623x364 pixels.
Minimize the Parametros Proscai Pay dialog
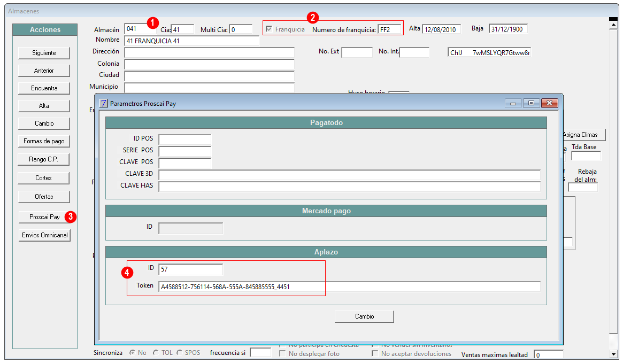click(x=513, y=103)
